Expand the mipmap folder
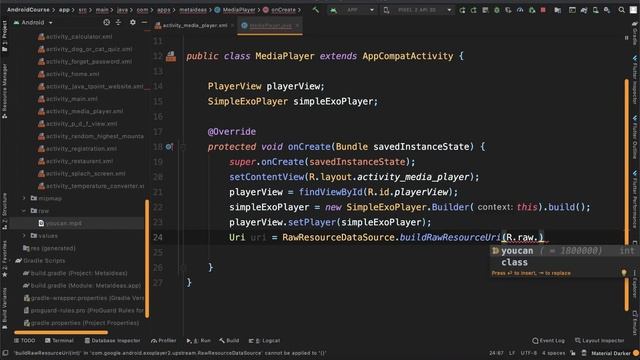 (x=24, y=198)
